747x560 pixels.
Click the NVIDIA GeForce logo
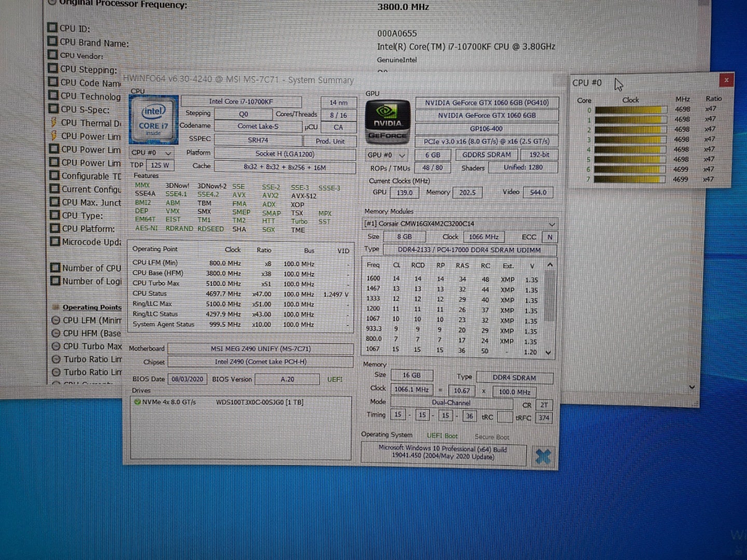[x=388, y=122]
